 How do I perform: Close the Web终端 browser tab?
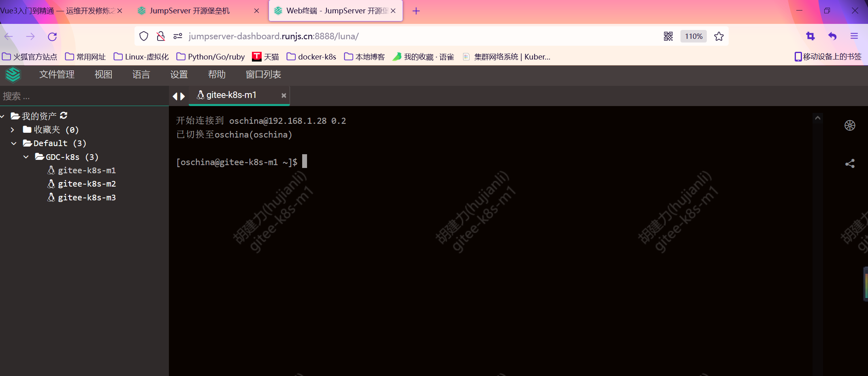[x=393, y=11]
